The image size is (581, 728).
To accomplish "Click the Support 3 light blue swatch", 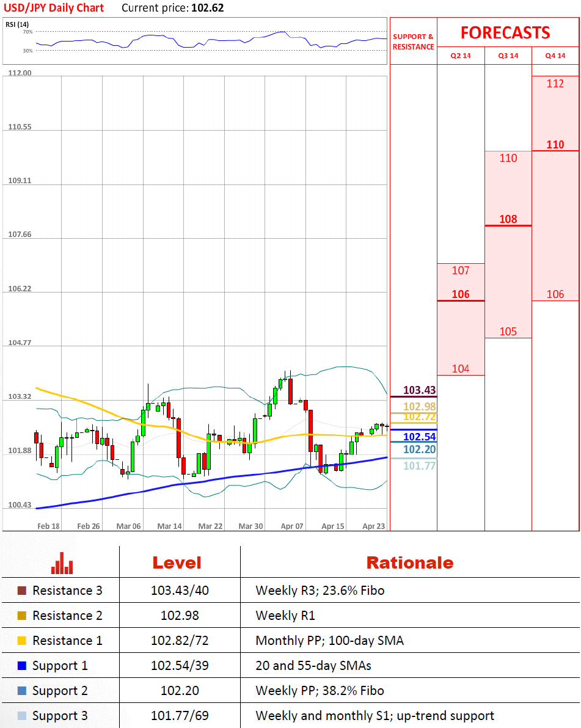I will click(x=22, y=716).
